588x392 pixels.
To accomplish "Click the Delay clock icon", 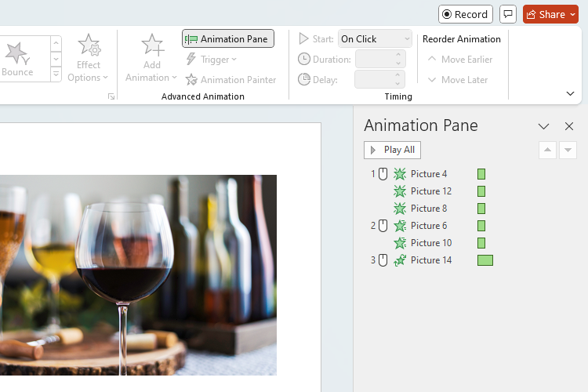I will (304, 79).
